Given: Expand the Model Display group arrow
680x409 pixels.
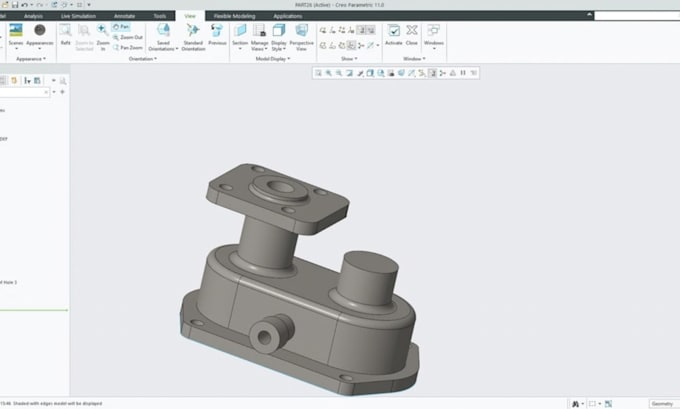Looking at the screenshot, I should 289,59.
